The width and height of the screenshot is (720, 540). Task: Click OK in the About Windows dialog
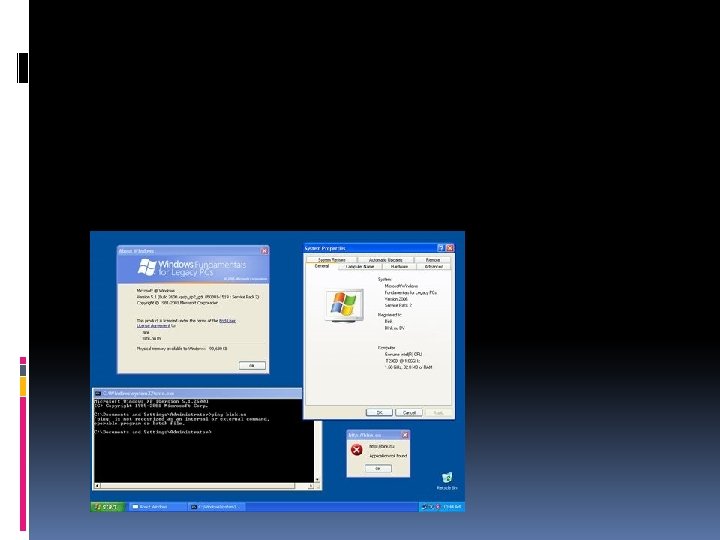click(252, 366)
